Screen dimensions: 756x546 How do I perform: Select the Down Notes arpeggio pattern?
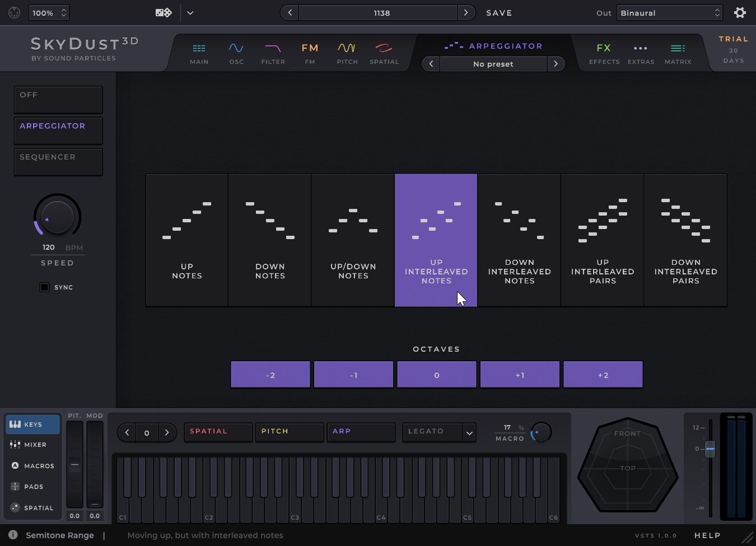(x=270, y=240)
